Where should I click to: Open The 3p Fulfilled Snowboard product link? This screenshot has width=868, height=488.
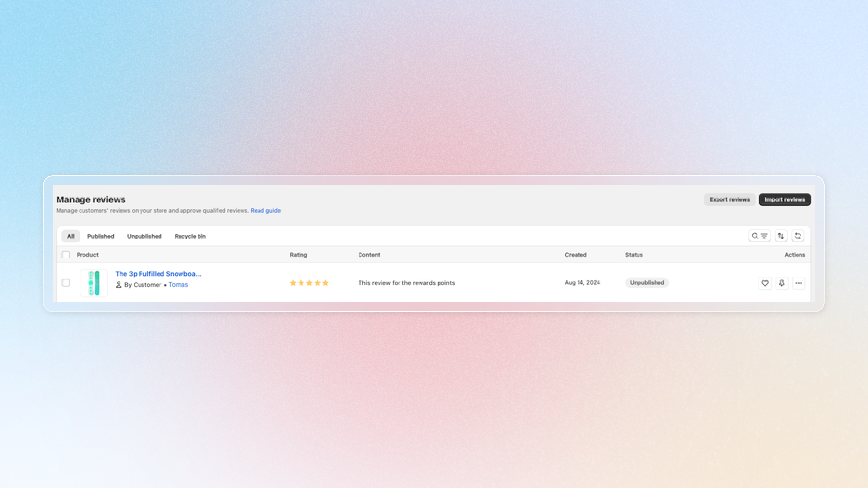pyautogui.click(x=158, y=273)
